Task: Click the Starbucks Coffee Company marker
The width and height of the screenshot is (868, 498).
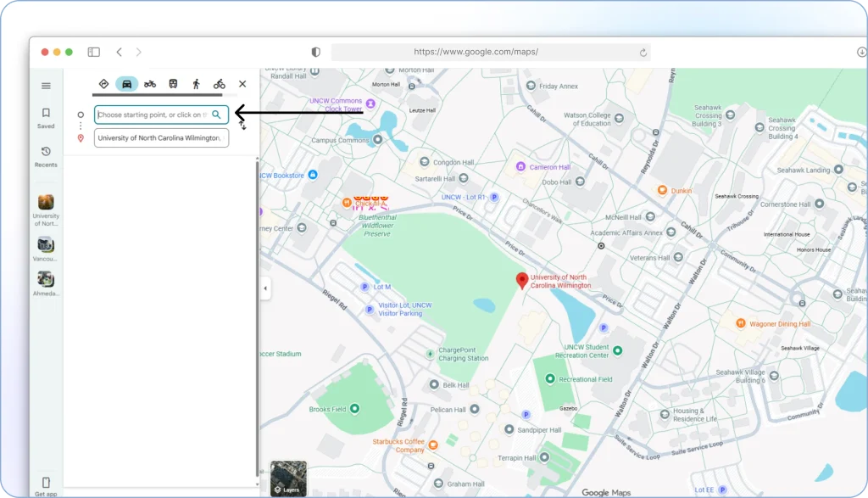Action: point(433,445)
